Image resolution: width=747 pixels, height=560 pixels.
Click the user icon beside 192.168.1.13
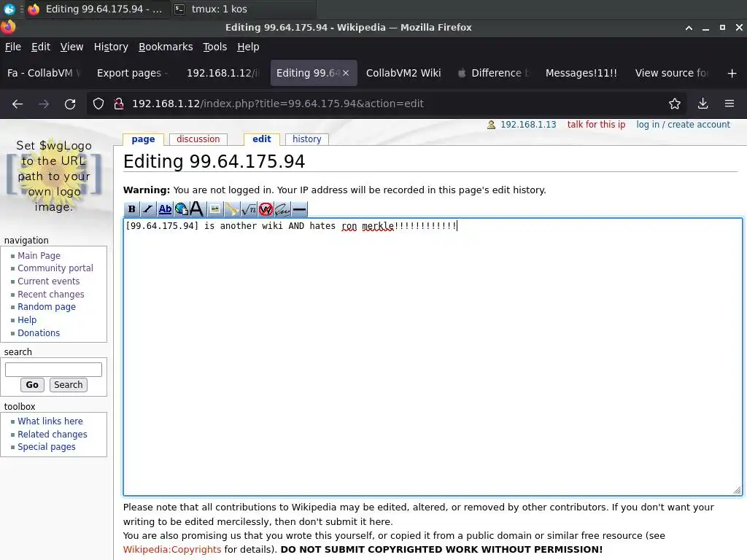[491, 125]
